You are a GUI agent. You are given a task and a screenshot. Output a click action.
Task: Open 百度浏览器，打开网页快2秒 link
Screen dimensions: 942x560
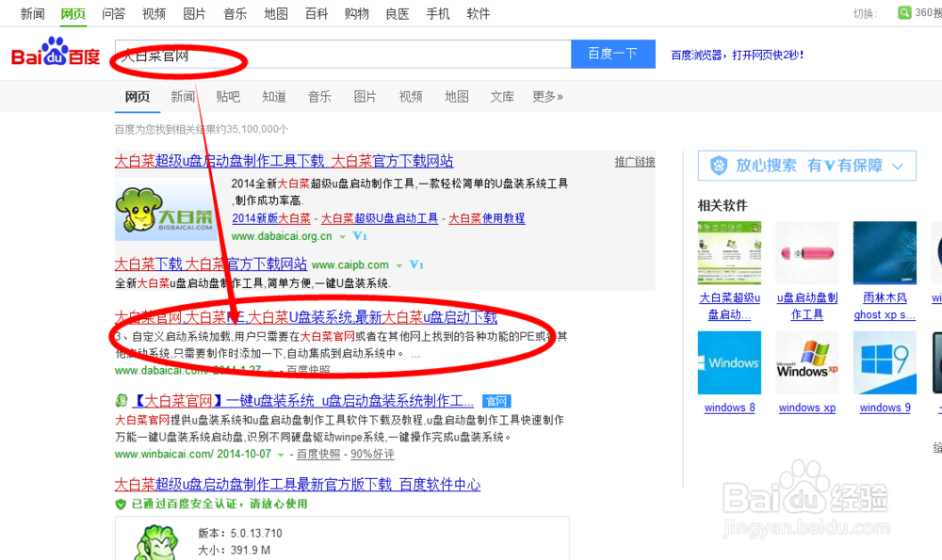point(737,56)
